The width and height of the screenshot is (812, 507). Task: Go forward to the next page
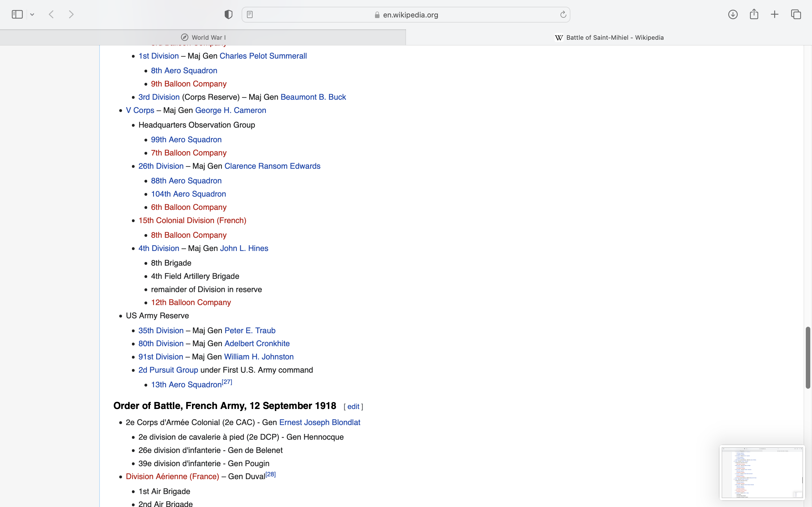point(71,14)
